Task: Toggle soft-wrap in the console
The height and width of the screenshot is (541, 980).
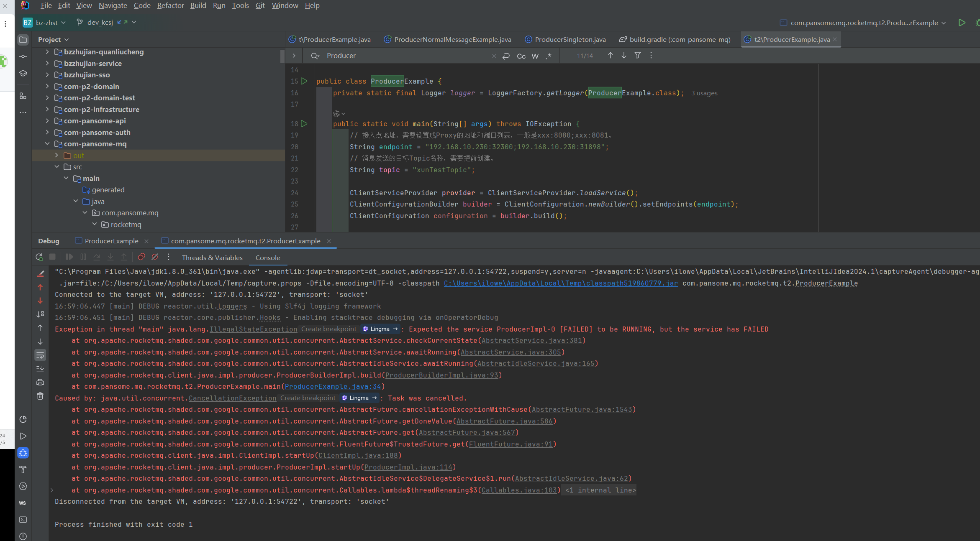Action: (x=40, y=355)
